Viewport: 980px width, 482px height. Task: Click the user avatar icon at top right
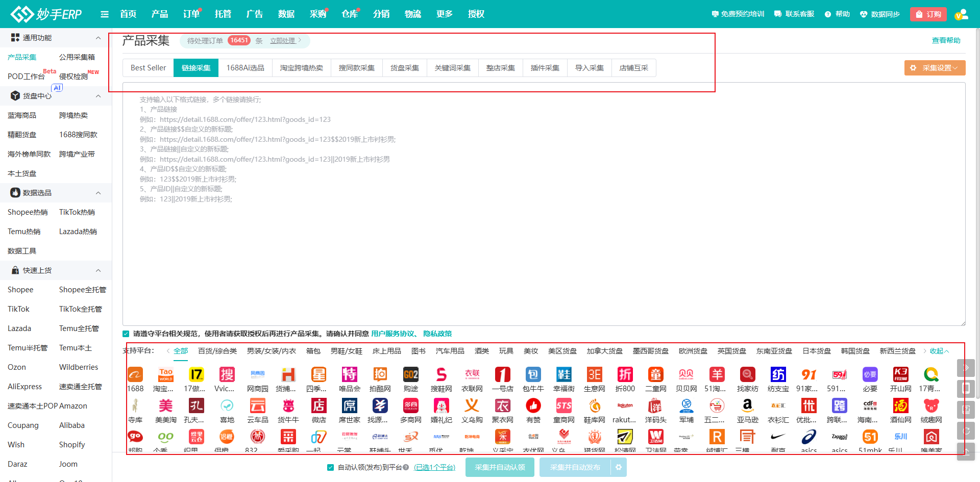pos(961,14)
